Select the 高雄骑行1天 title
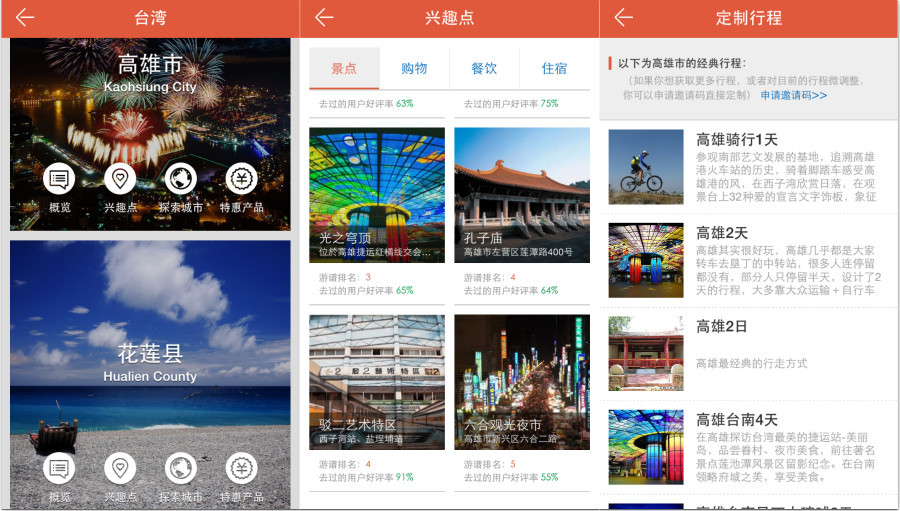 click(736, 140)
